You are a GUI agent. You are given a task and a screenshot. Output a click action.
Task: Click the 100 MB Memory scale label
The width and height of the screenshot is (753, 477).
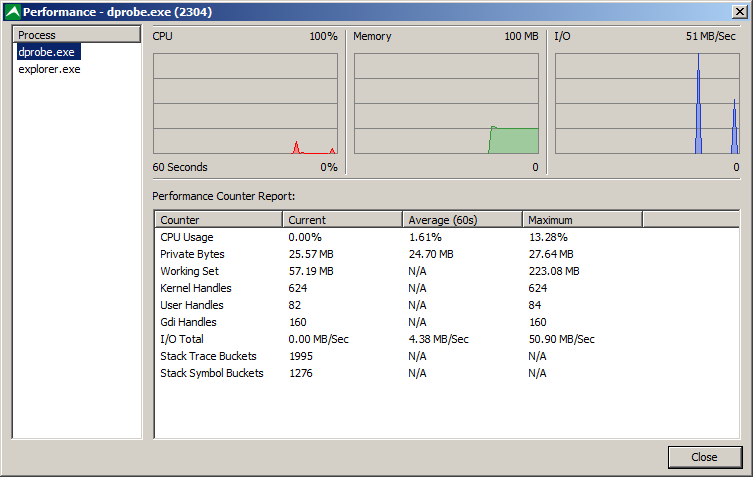pos(521,36)
